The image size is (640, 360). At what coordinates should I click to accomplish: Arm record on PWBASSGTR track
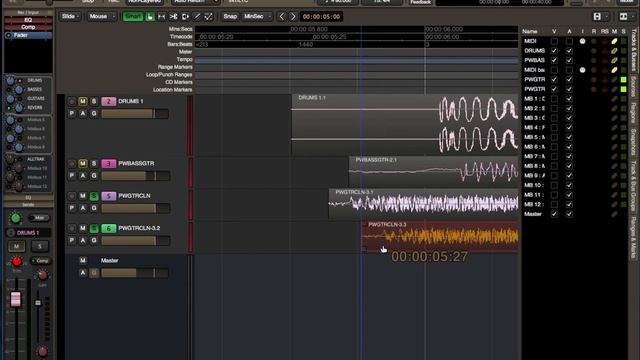72,163
